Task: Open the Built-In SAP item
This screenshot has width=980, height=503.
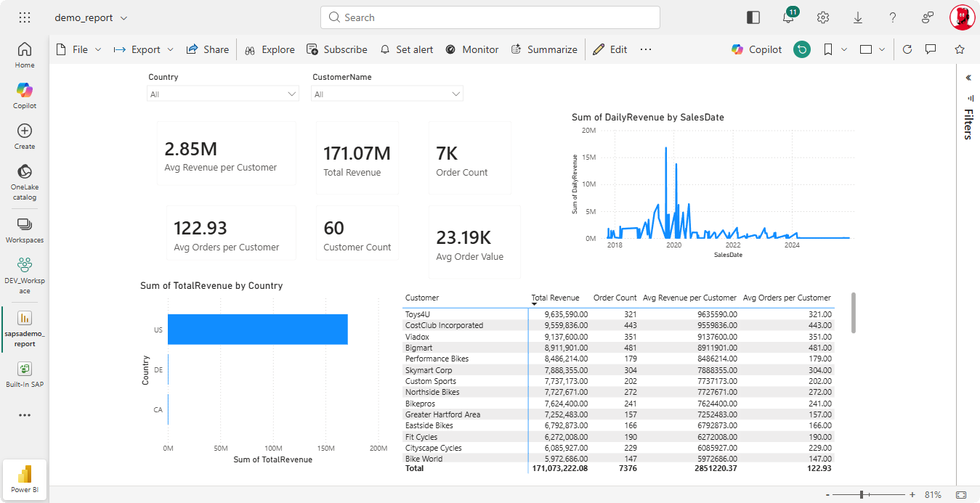Action: (25, 375)
